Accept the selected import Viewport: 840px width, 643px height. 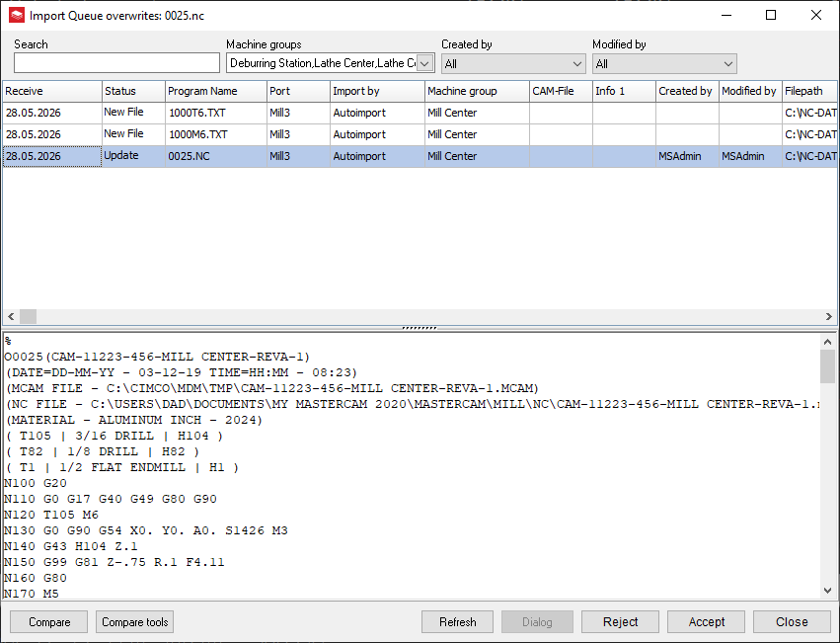706,622
